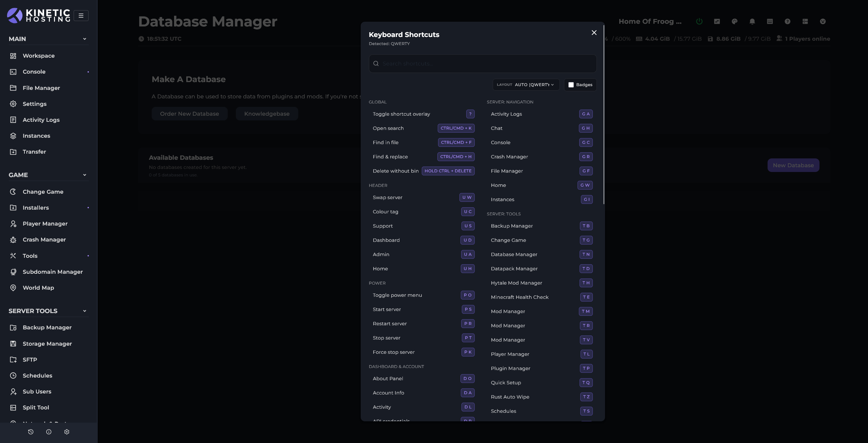Open the Instances layers icon

coord(13,136)
